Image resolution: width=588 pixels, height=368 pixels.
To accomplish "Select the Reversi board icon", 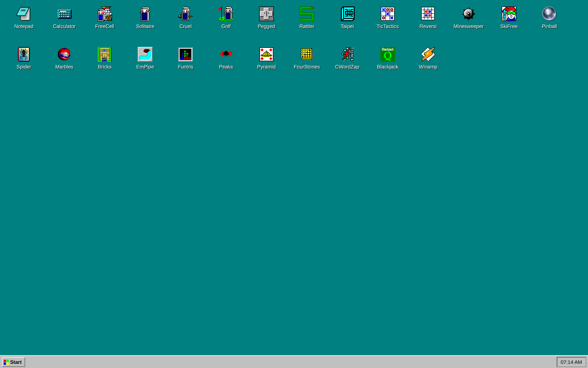I will (x=428, y=14).
